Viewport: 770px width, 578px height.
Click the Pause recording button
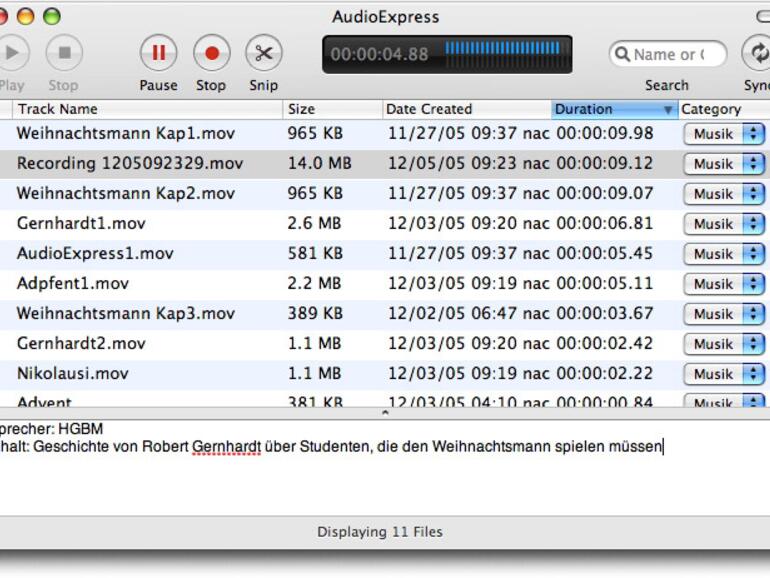[158, 53]
